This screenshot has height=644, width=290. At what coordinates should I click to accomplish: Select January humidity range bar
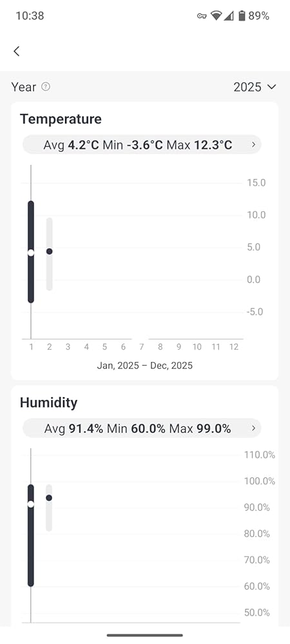pyautogui.click(x=31, y=536)
